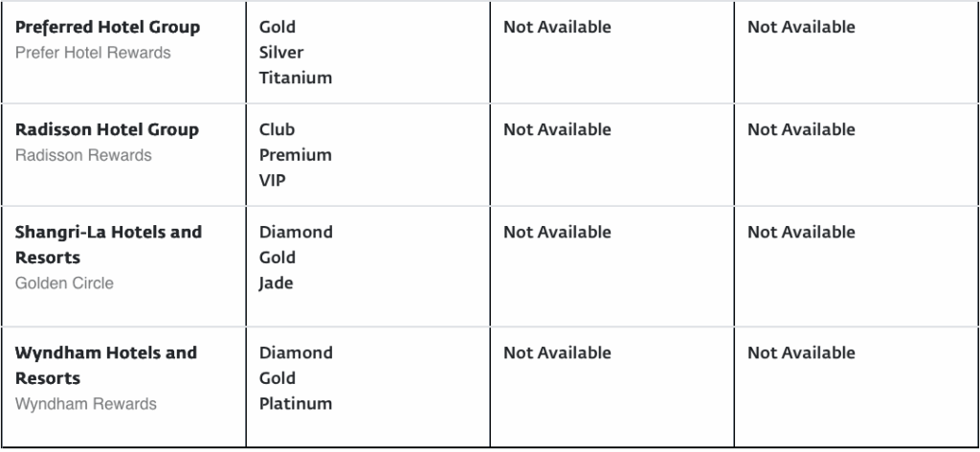The width and height of the screenshot is (980, 452).
Task: Click Diamond tier in Wyndham row
Action: (296, 352)
